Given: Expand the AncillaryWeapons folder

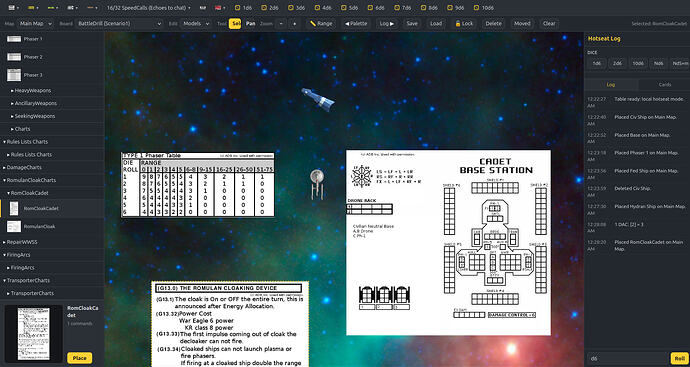Looking at the screenshot, I should pos(52,103).
